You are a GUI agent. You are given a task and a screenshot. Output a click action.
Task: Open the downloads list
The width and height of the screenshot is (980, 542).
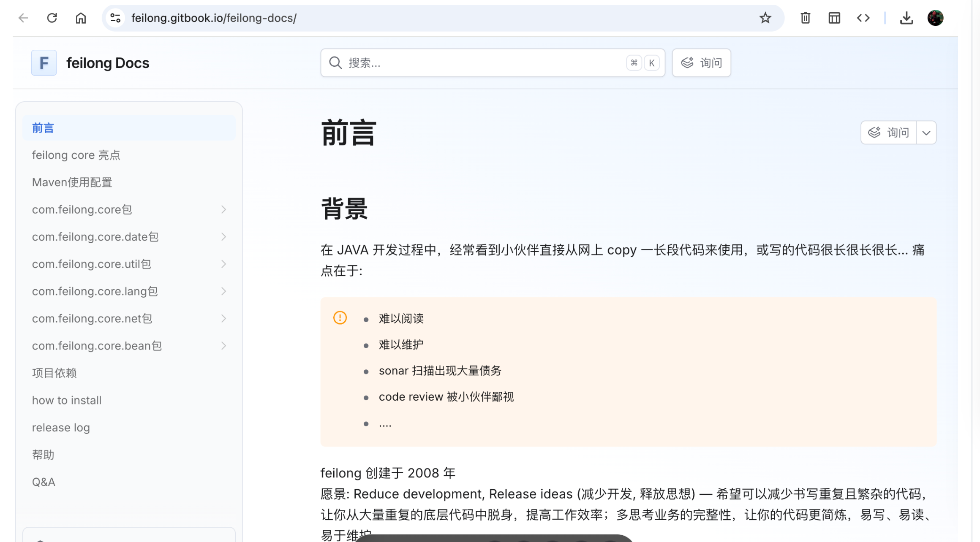pos(906,18)
